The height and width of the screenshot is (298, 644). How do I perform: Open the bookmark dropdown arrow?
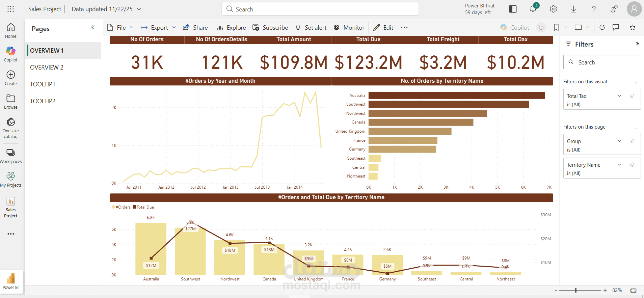(x=565, y=27)
